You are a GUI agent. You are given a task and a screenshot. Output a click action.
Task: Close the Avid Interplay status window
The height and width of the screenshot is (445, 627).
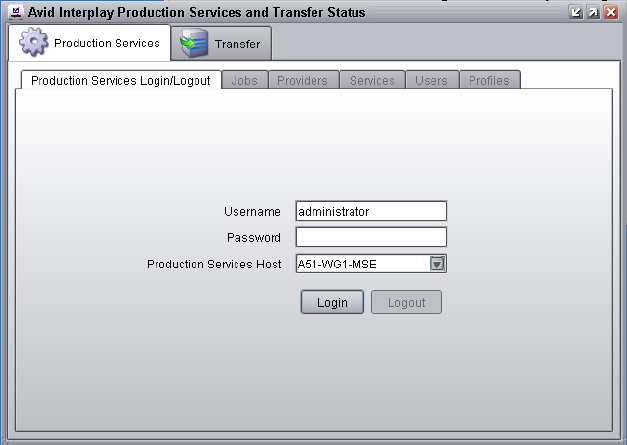pyautogui.click(x=611, y=12)
